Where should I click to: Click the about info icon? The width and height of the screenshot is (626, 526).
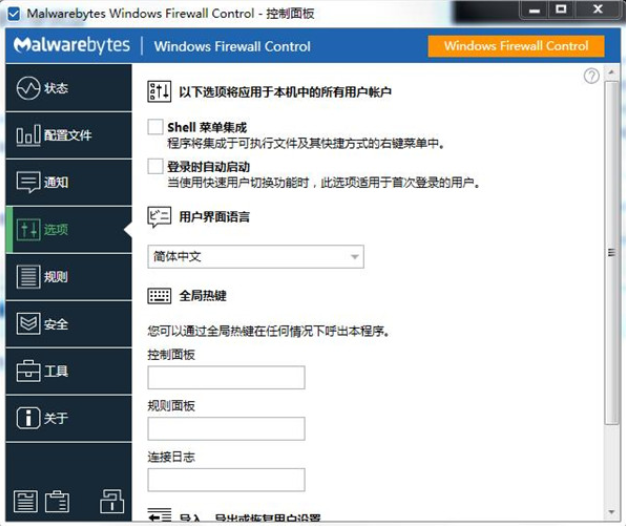28,418
